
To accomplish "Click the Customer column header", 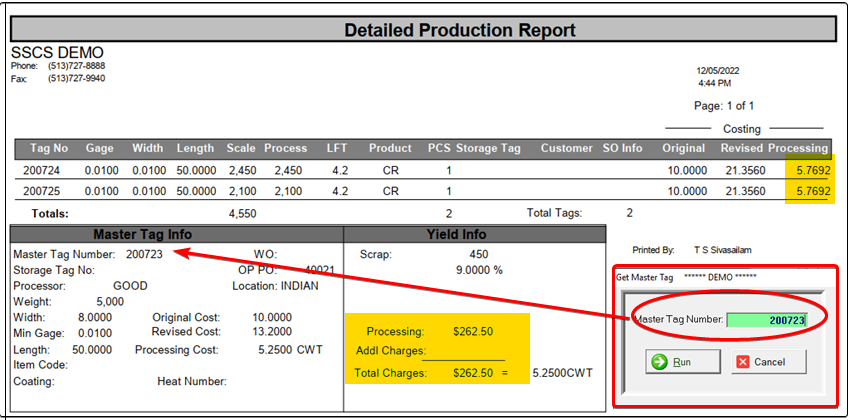I will [566, 148].
